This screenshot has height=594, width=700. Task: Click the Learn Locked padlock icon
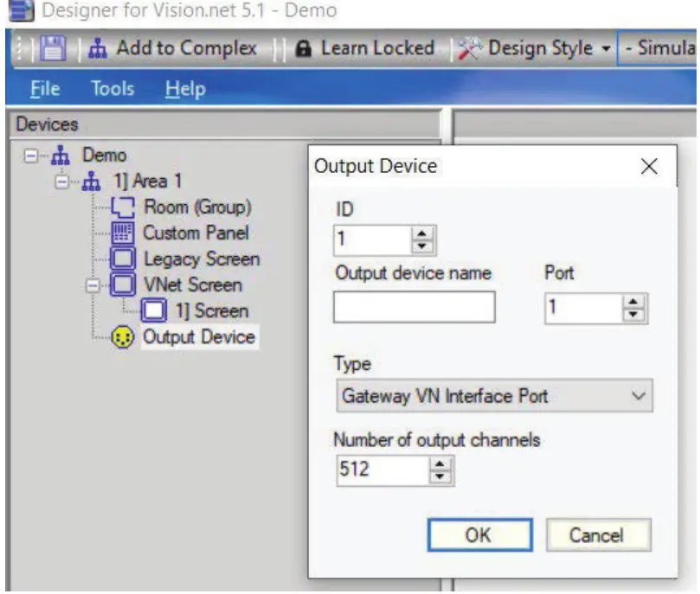[304, 48]
